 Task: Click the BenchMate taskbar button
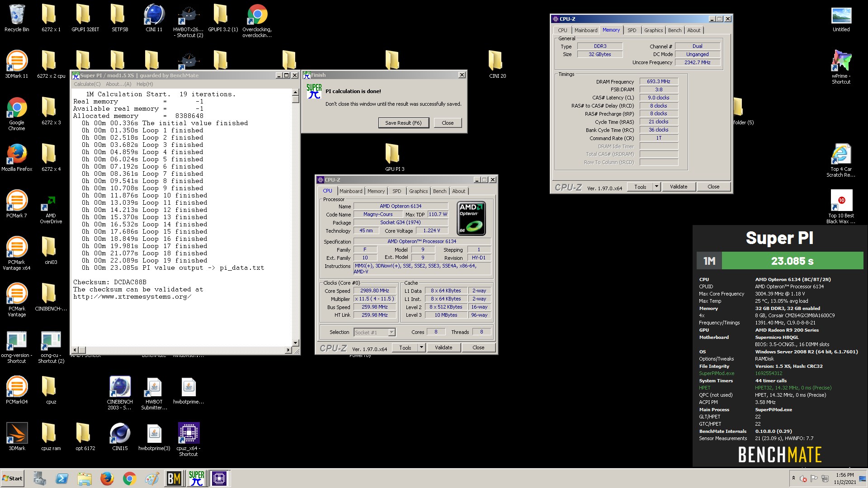pyautogui.click(x=174, y=479)
